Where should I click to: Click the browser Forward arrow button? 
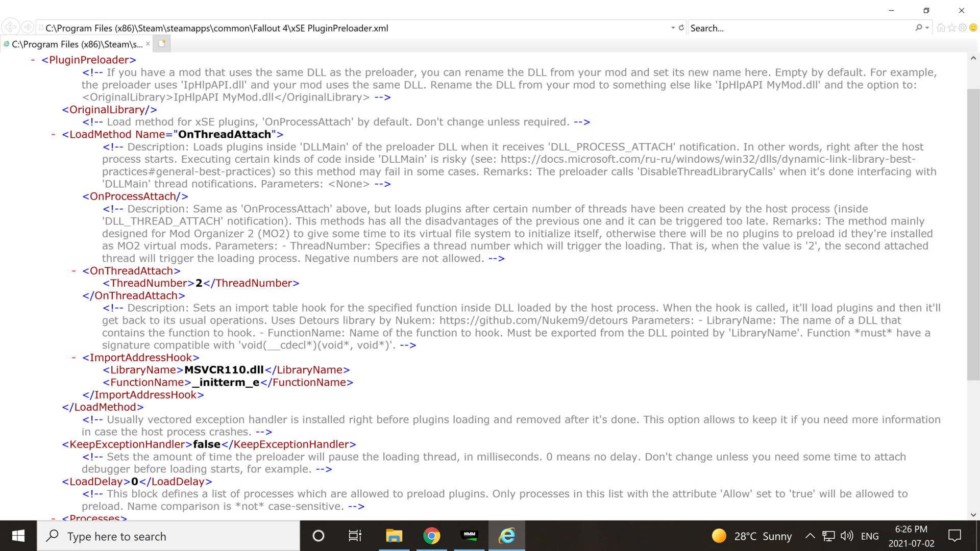28,28
